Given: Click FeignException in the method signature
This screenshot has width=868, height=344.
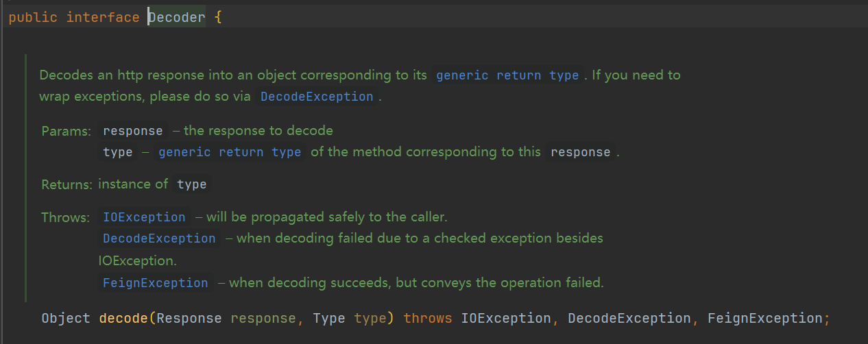Looking at the screenshot, I should (765, 319).
